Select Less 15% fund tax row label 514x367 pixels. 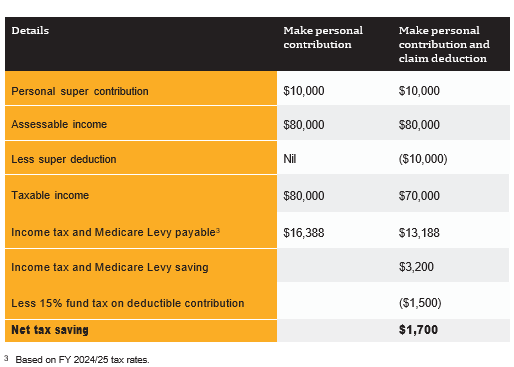pyautogui.click(x=128, y=303)
